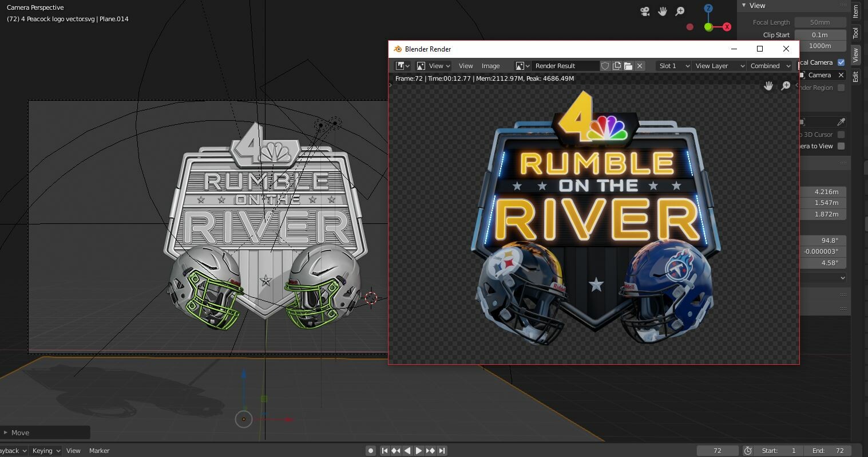The width and height of the screenshot is (868, 457).
Task: Click the 4.216m location value
Action: click(x=823, y=192)
